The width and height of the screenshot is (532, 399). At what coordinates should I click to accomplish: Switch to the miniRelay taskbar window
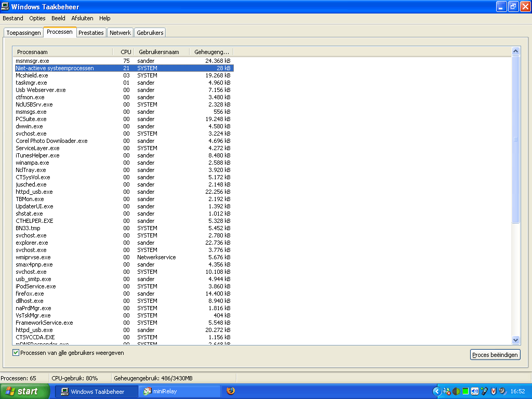(x=180, y=391)
